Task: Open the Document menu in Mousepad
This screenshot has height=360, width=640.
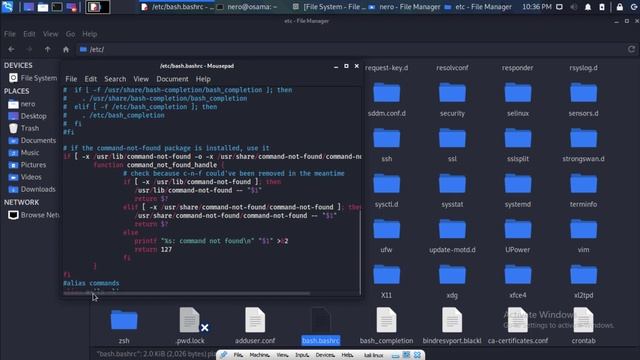Action: click(x=172, y=79)
